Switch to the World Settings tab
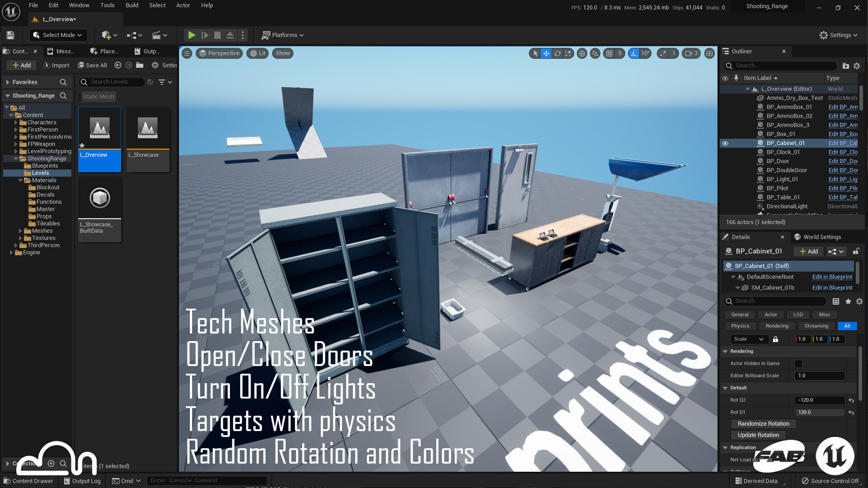This screenshot has height=488, width=868. (817, 237)
